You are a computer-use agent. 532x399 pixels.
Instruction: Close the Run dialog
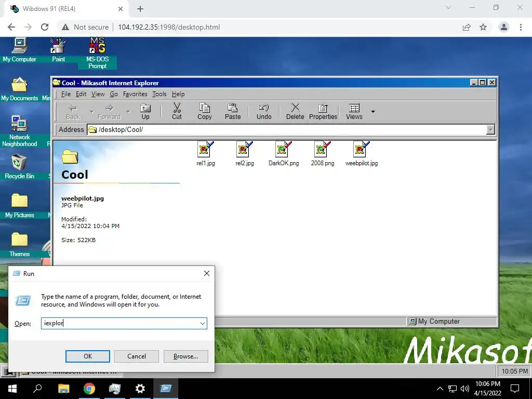tap(207, 273)
